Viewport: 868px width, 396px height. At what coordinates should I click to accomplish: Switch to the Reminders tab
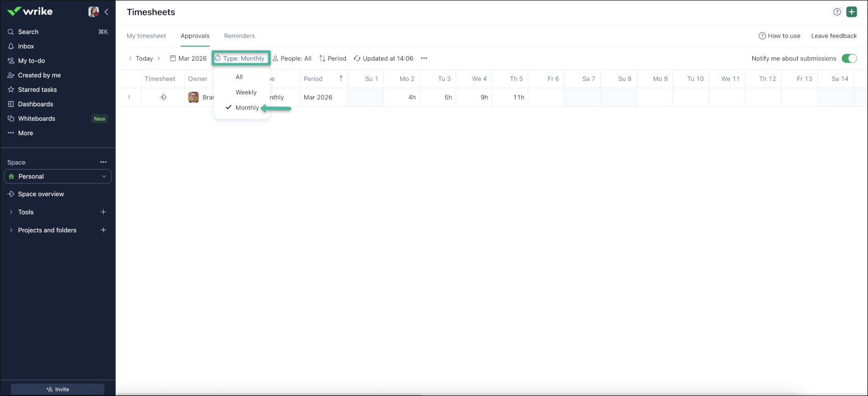(239, 36)
